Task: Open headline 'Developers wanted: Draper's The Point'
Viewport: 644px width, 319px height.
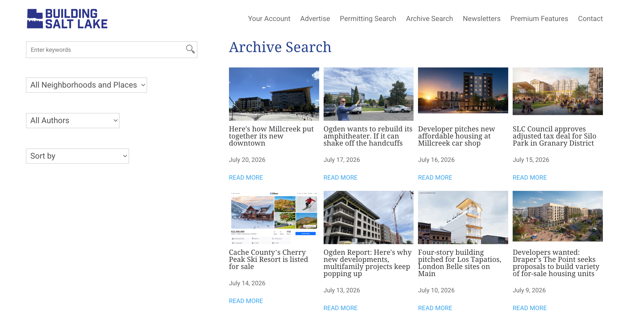Action: (x=556, y=263)
